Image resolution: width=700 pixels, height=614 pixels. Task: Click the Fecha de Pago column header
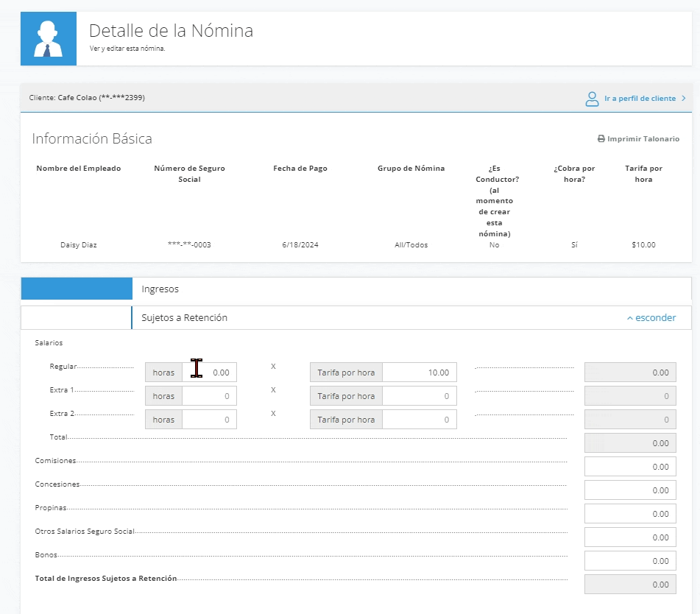coord(300,169)
